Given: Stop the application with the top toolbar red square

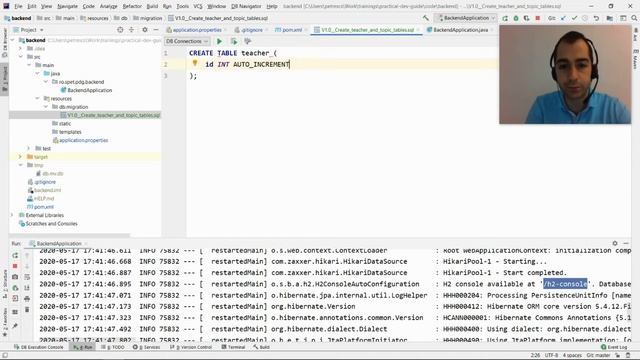Looking at the screenshot, I should [538, 18].
